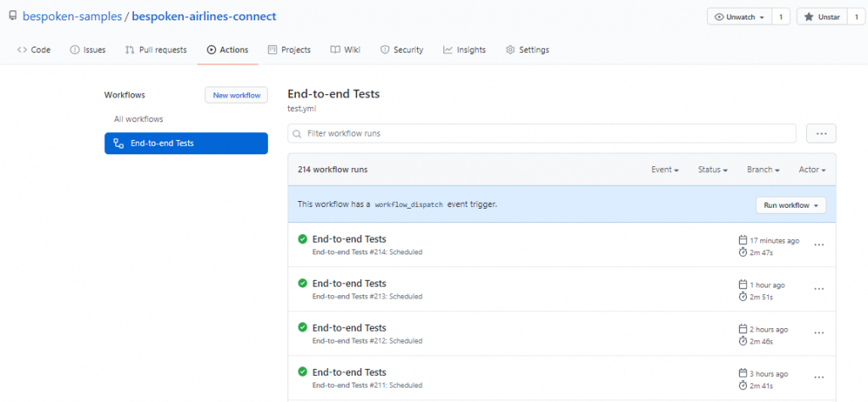
Task: Click workflow icon in End-to-end Tests sidebar item
Action: [119, 143]
